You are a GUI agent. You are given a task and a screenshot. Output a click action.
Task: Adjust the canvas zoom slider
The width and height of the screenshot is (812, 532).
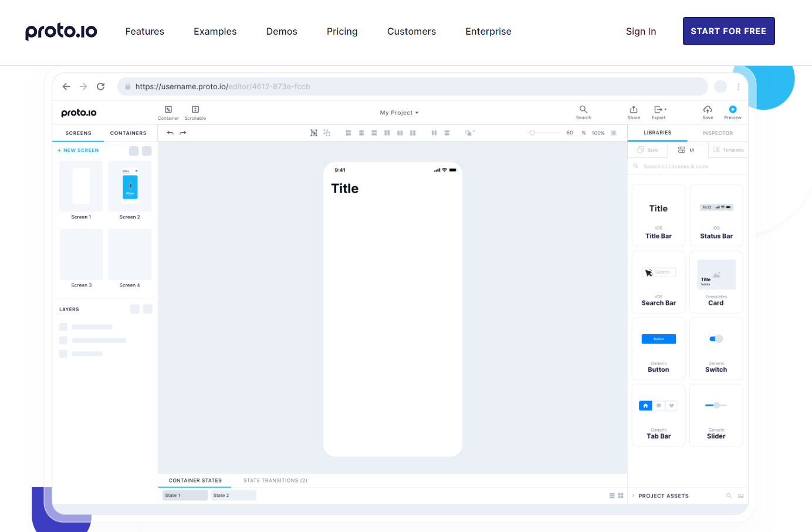(x=544, y=133)
